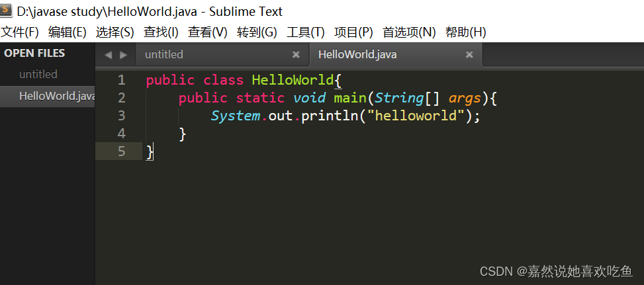
Task: Click the args parameter in line 2
Action: click(x=465, y=100)
